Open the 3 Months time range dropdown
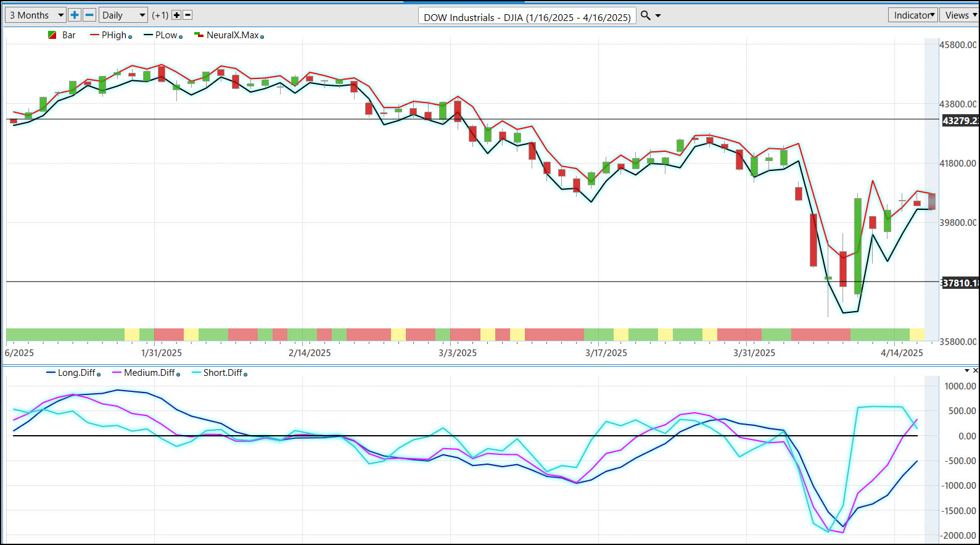The width and height of the screenshot is (980, 545). pos(36,15)
